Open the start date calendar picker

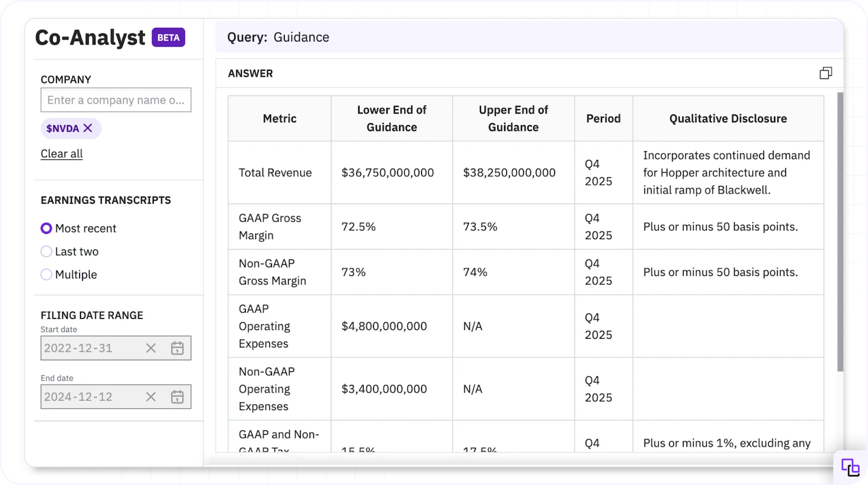click(x=177, y=348)
